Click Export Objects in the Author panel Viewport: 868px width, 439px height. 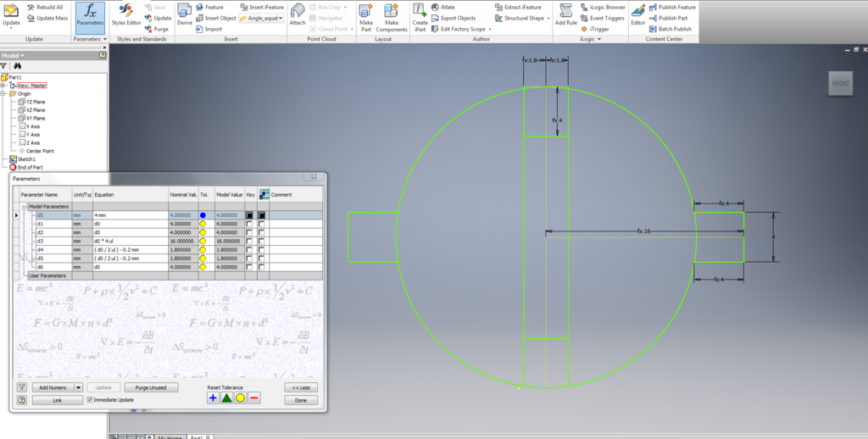coord(453,19)
